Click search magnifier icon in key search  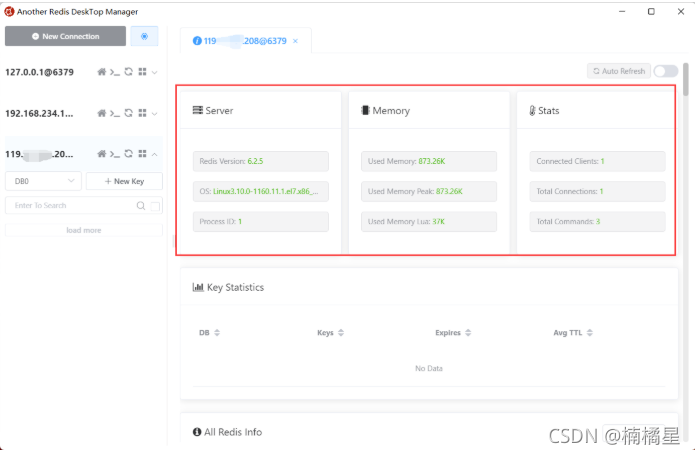point(141,206)
